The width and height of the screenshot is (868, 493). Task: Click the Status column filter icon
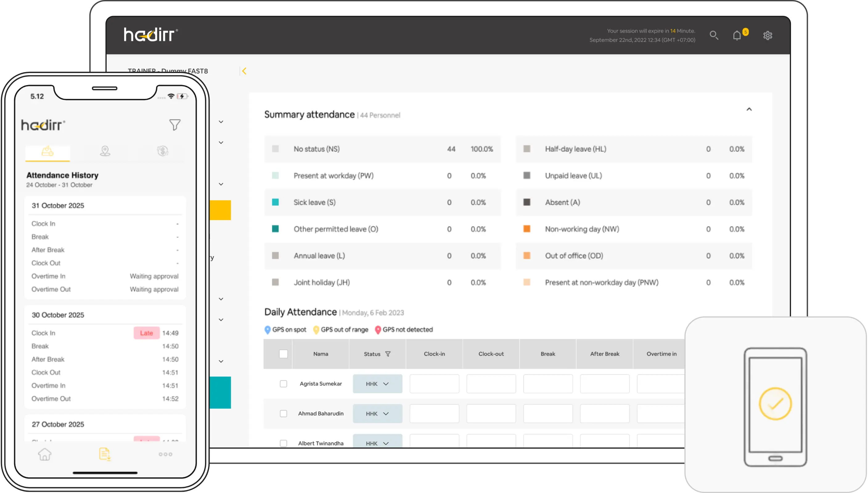click(x=388, y=354)
